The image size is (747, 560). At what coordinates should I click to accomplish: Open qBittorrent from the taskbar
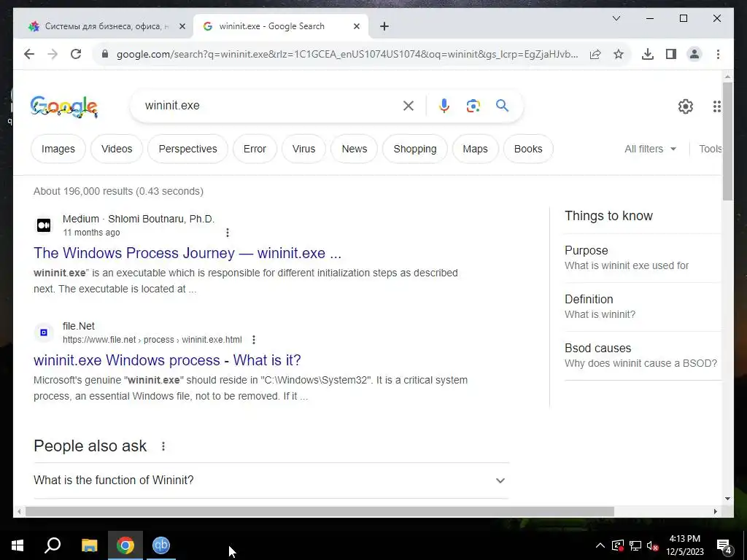161,545
